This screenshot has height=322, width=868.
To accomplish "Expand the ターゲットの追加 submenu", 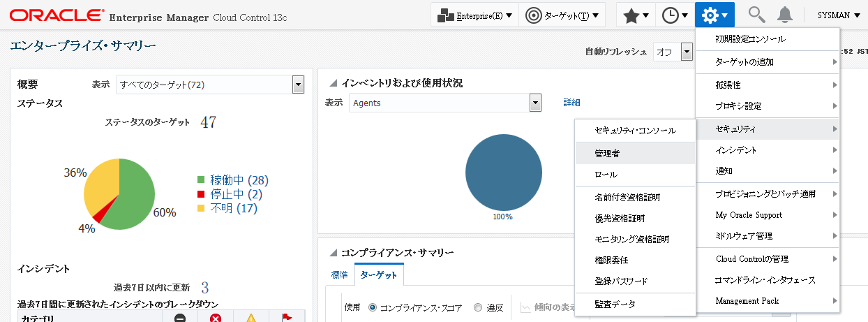I will click(768, 61).
